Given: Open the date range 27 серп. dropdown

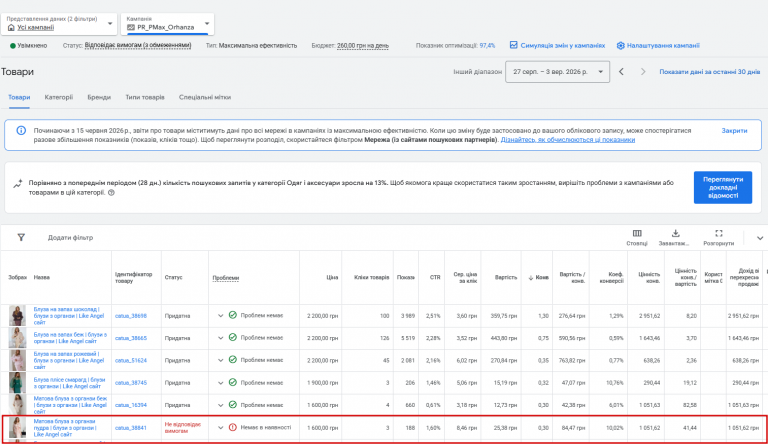Looking at the screenshot, I should (x=557, y=72).
